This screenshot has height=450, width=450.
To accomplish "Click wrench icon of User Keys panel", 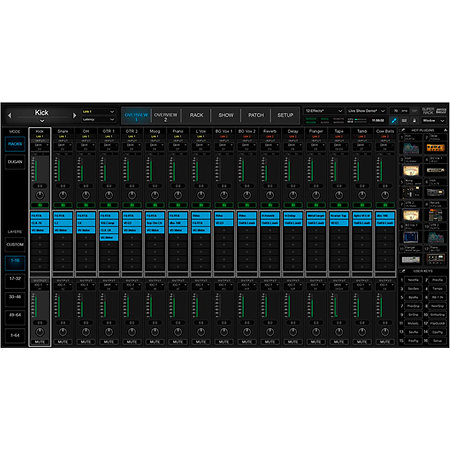I will point(403,271).
